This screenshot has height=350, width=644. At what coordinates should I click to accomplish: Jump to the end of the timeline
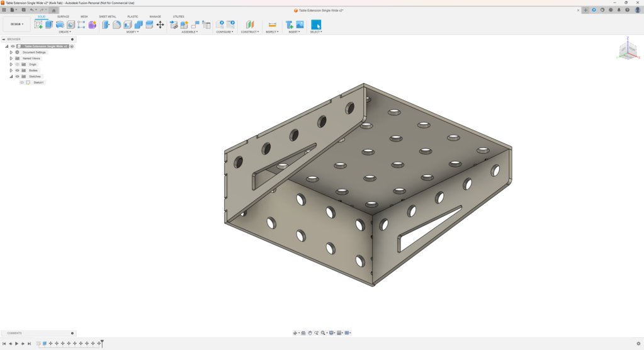coord(29,344)
